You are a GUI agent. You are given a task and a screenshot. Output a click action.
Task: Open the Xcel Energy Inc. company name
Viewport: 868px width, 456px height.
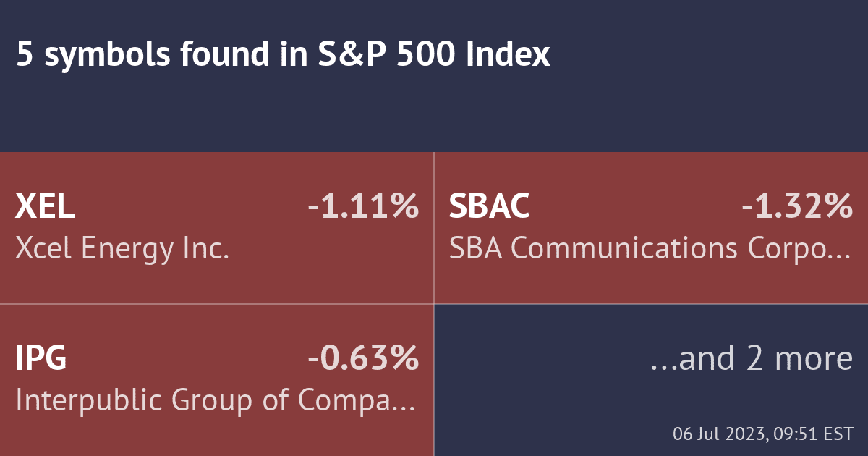point(122,250)
